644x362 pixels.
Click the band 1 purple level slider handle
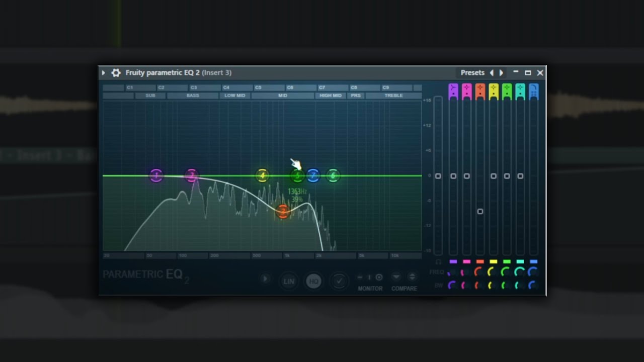453,176
